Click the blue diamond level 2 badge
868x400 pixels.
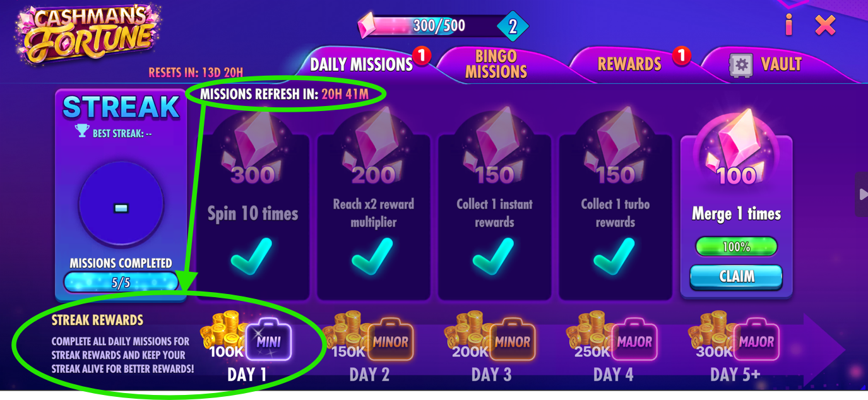coord(512,26)
